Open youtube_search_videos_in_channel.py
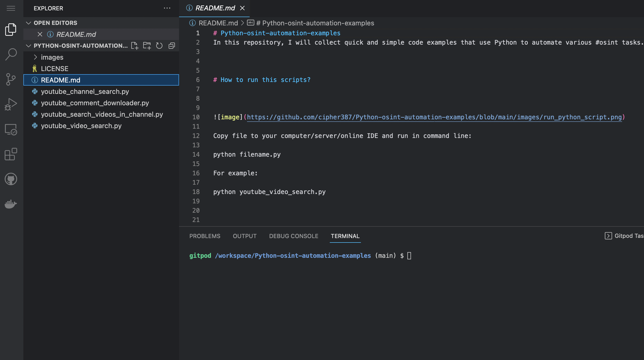Screen dimensions: 644x360 (x=101, y=114)
